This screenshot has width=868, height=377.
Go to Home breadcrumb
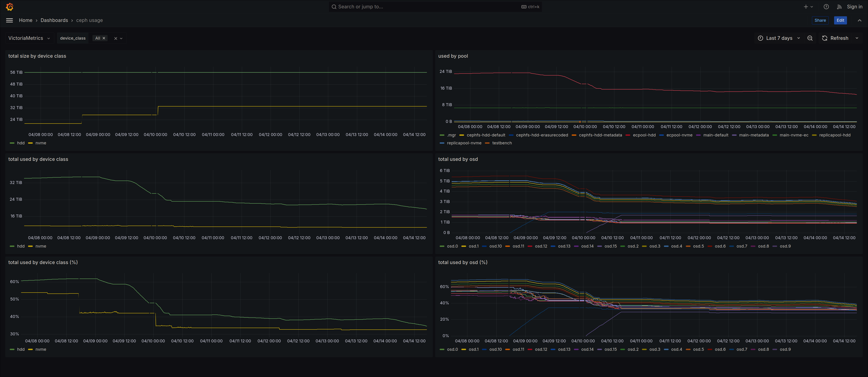pyautogui.click(x=26, y=20)
